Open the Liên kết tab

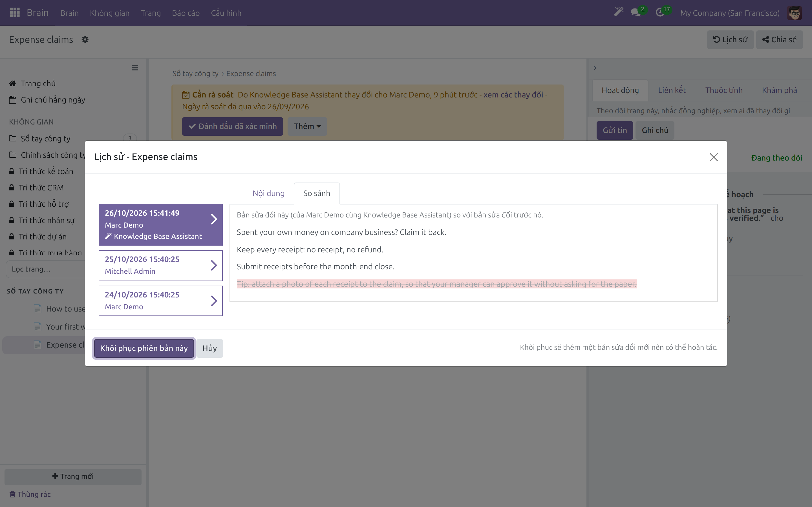[x=672, y=90]
